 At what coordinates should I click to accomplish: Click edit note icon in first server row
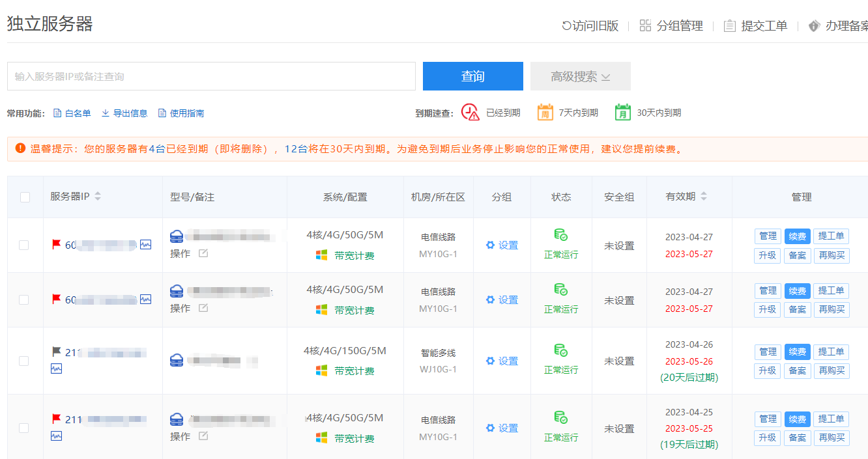tap(203, 253)
